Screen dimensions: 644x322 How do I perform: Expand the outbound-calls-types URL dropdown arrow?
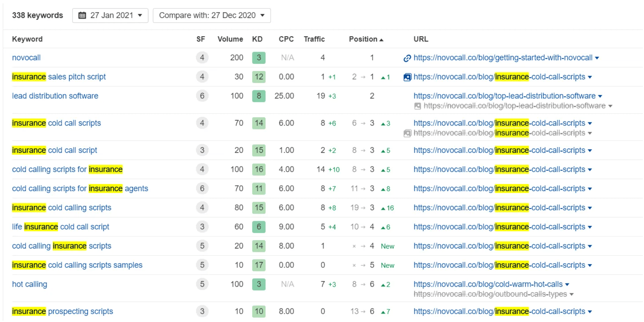[571, 295]
